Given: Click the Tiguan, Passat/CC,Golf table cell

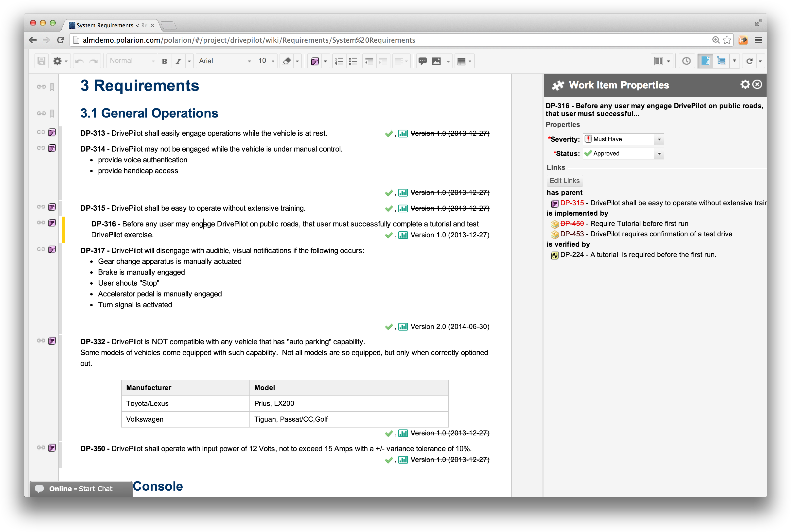Looking at the screenshot, I should tap(349, 419).
